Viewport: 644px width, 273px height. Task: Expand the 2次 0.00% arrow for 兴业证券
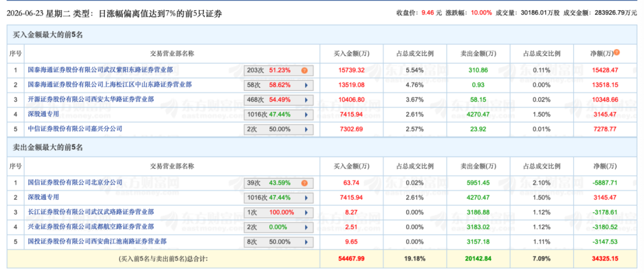point(306,227)
